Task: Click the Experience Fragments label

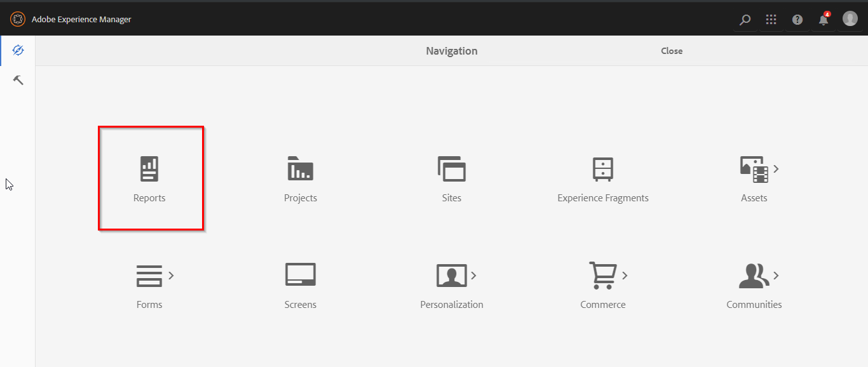Action: 603,198
